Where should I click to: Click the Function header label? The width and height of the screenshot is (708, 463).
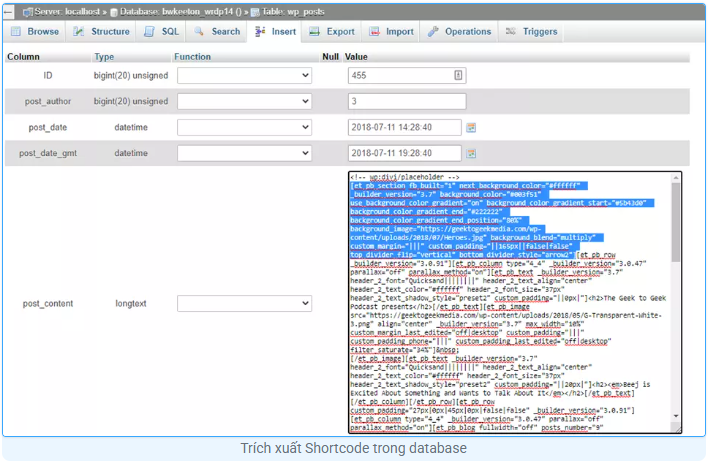pos(192,57)
